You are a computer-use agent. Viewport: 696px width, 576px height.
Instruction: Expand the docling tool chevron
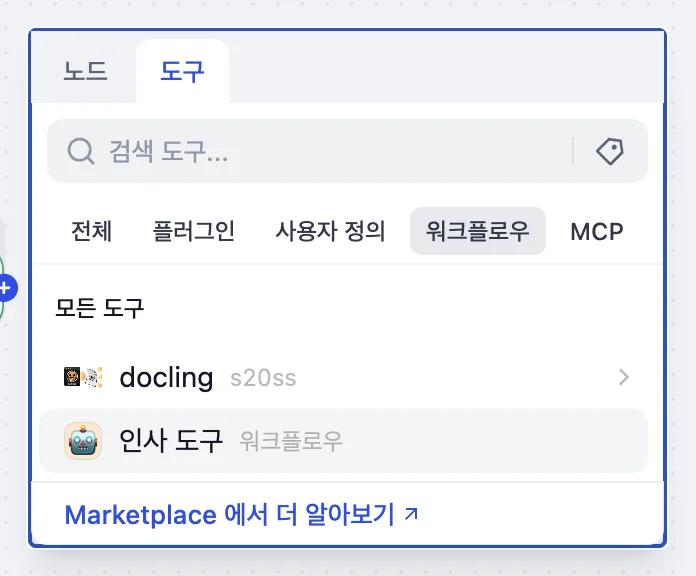[x=623, y=377]
